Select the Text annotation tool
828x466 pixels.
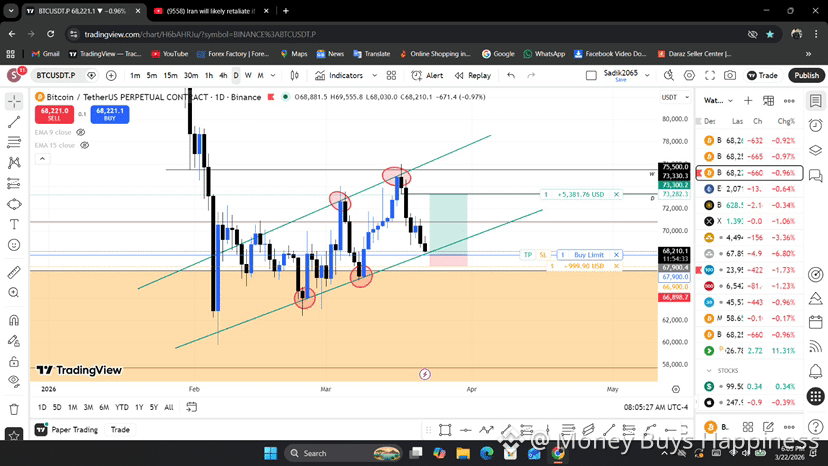coord(14,225)
